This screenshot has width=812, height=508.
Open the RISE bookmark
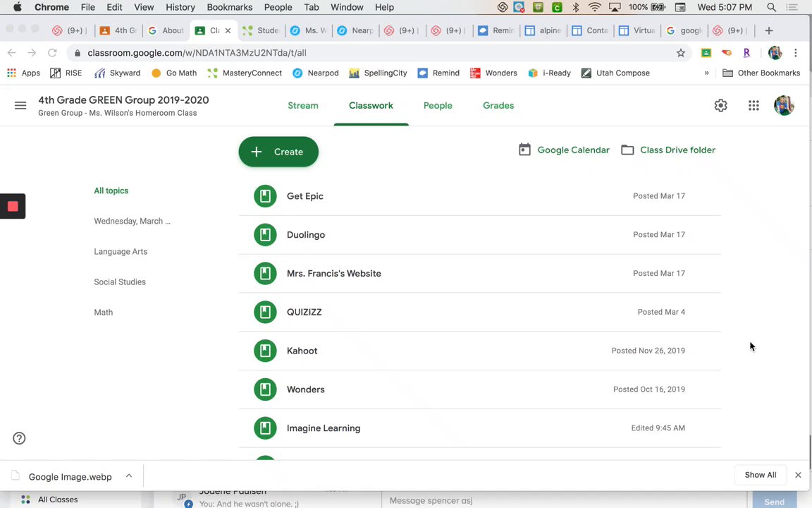66,73
